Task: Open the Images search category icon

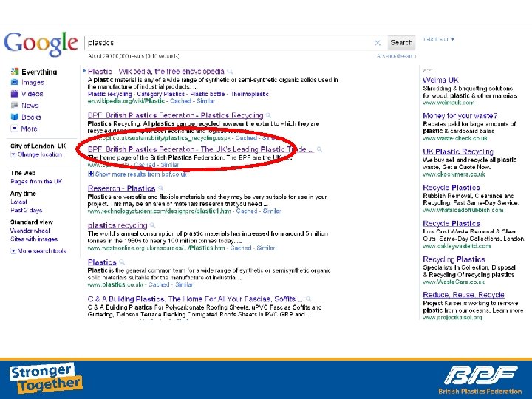Action: (14, 82)
